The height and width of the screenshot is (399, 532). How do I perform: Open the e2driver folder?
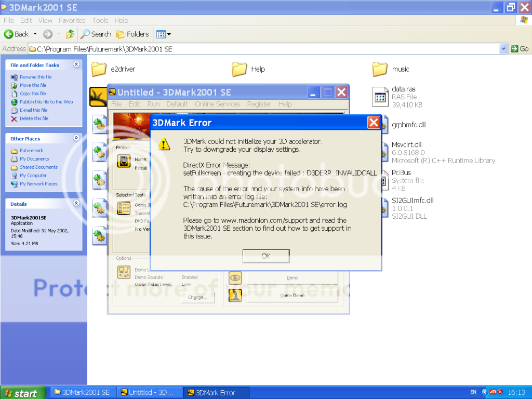click(99, 69)
